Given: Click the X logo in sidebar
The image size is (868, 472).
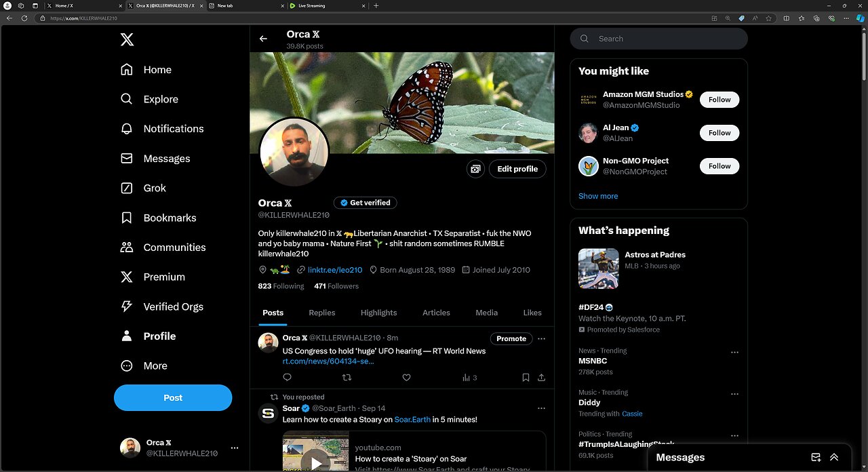Looking at the screenshot, I should coord(127,39).
